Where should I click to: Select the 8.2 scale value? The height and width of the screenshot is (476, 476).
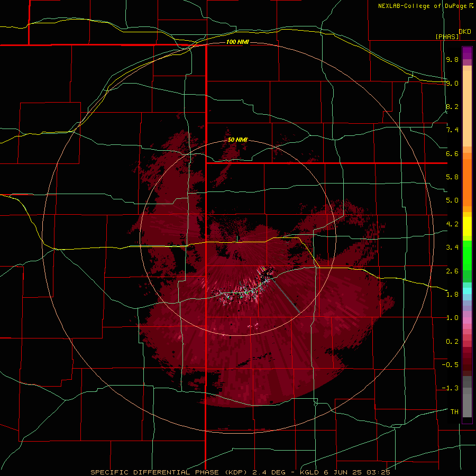pos(452,106)
